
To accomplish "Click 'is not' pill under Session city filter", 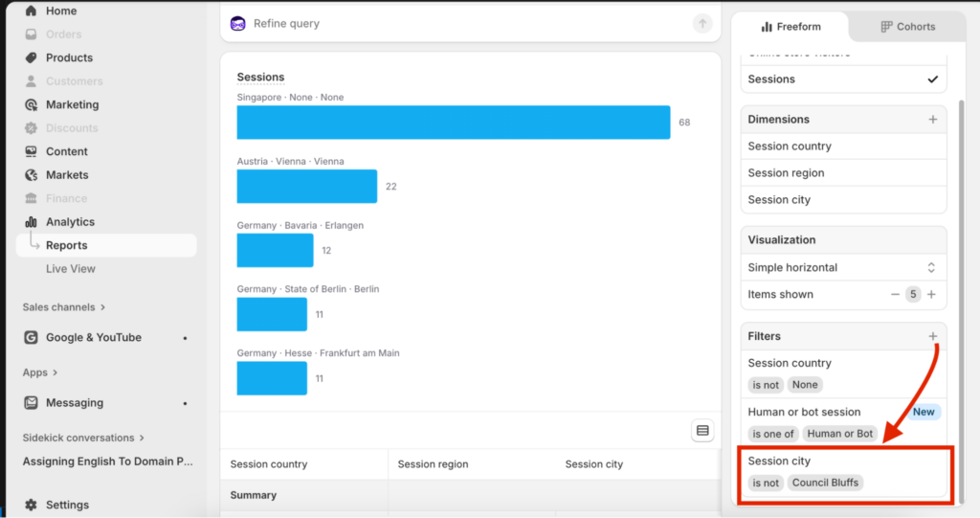I will click(x=766, y=483).
